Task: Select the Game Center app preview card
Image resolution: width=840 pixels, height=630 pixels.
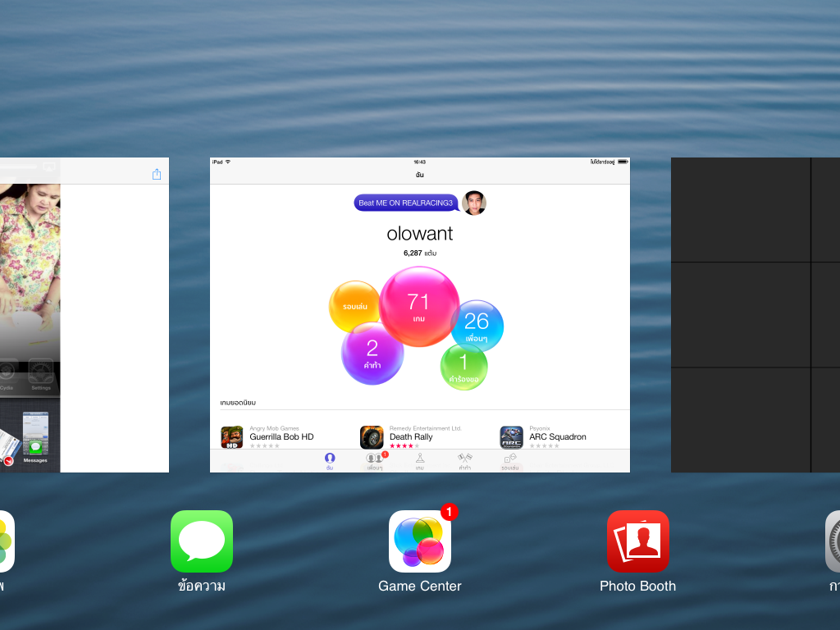Action: (420, 315)
